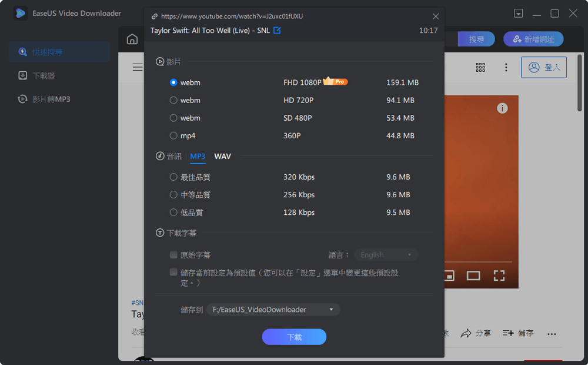Open the grid view layout icon
The width and height of the screenshot is (588, 365).
480,67
